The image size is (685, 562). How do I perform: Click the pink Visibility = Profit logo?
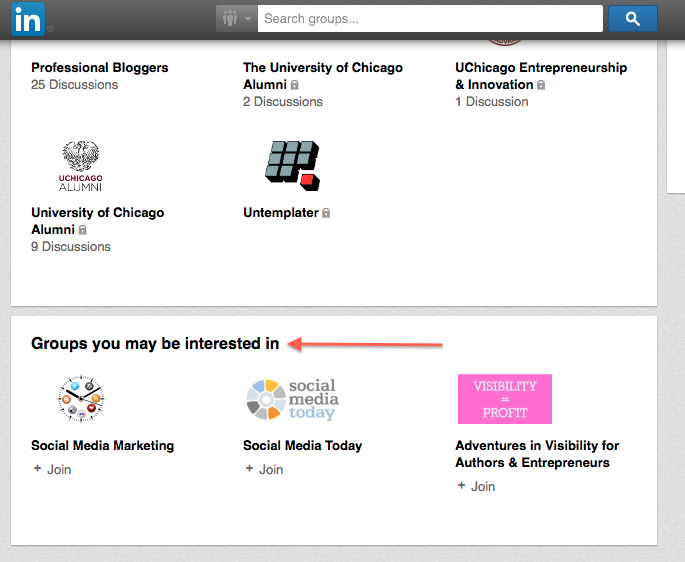[x=505, y=399]
